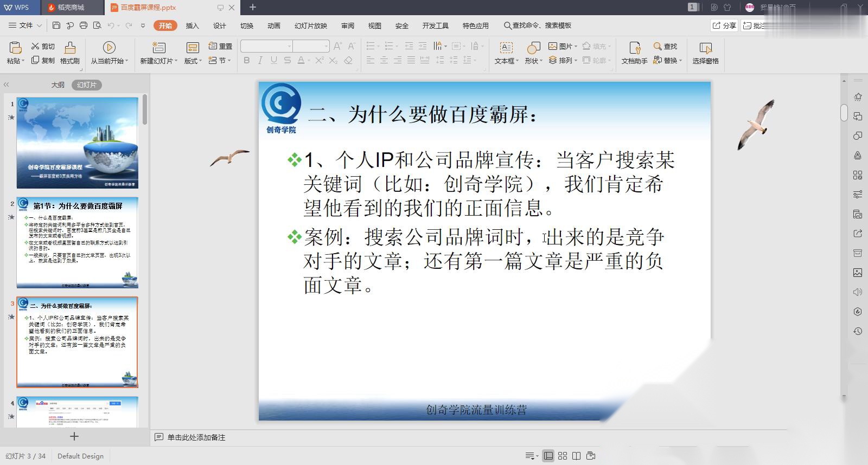Switch to slide sorter view icon in status bar
The image size is (868, 465).
563,456
